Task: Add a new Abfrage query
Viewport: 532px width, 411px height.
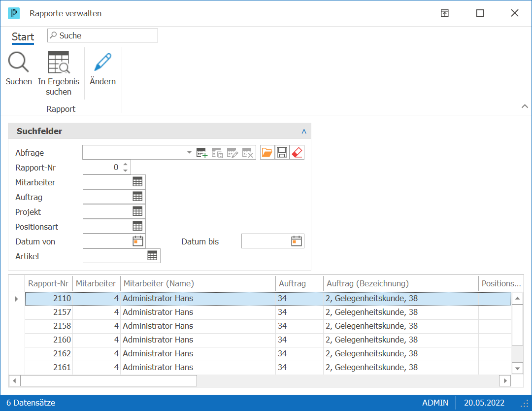Action: coord(202,153)
